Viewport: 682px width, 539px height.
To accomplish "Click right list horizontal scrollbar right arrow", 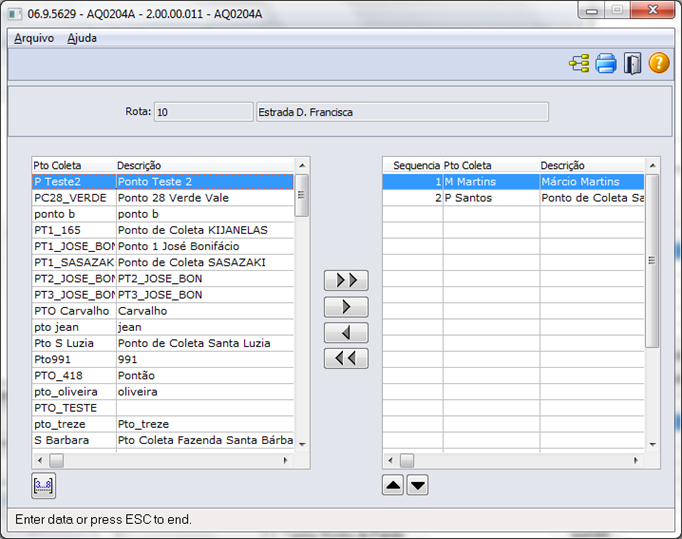I will [636, 460].
